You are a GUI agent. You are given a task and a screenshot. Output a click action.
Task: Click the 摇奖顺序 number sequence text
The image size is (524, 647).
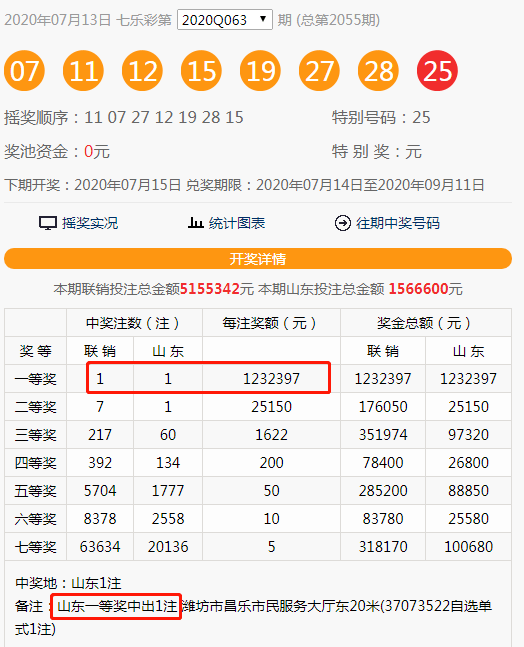[x=164, y=118]
